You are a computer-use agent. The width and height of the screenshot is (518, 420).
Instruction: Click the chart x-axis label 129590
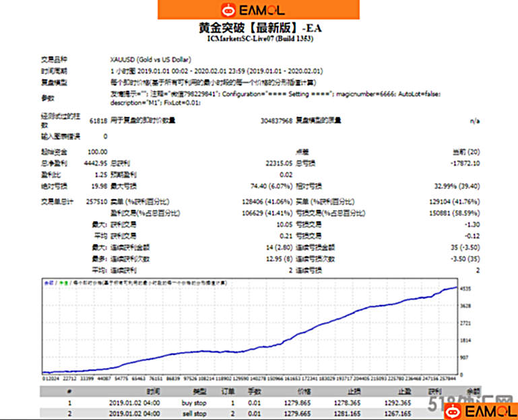[x=240, y=378]
